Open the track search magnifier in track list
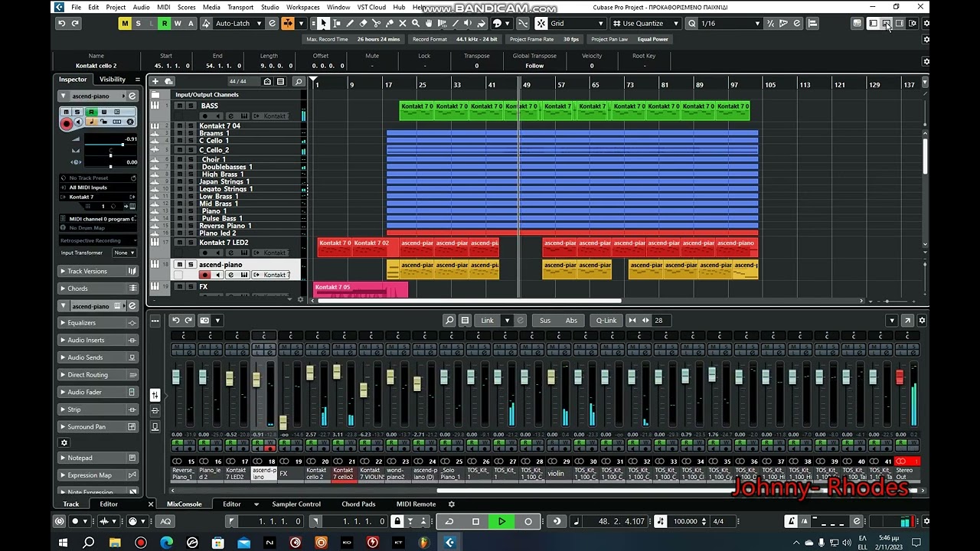This screenshot has height=551, width=980. pos(298,81)
